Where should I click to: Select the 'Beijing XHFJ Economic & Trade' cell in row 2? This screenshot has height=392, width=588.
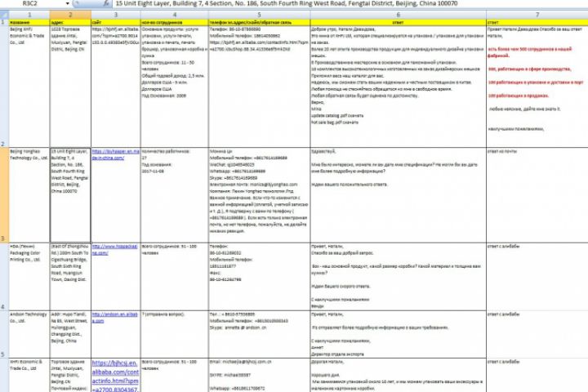29,87
